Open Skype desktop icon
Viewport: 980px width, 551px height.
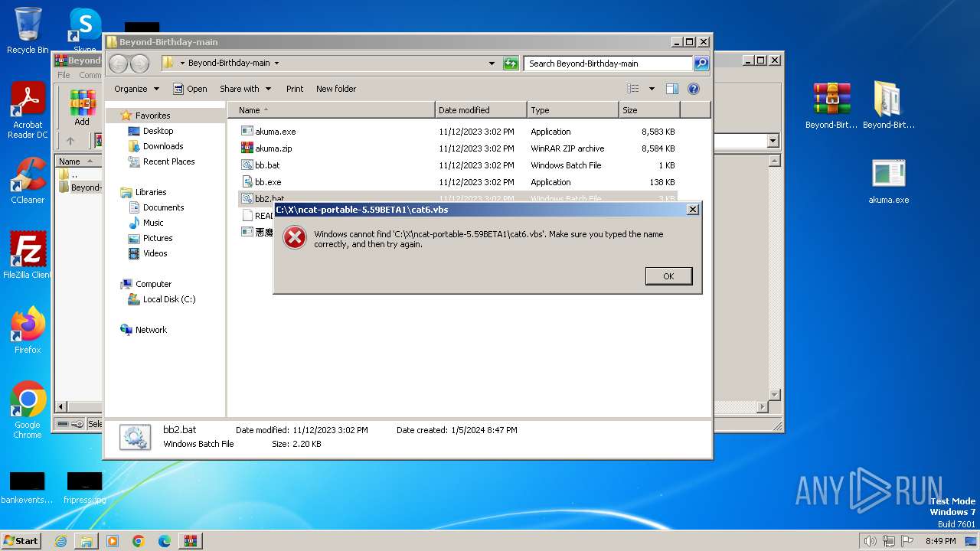[85, 31]
